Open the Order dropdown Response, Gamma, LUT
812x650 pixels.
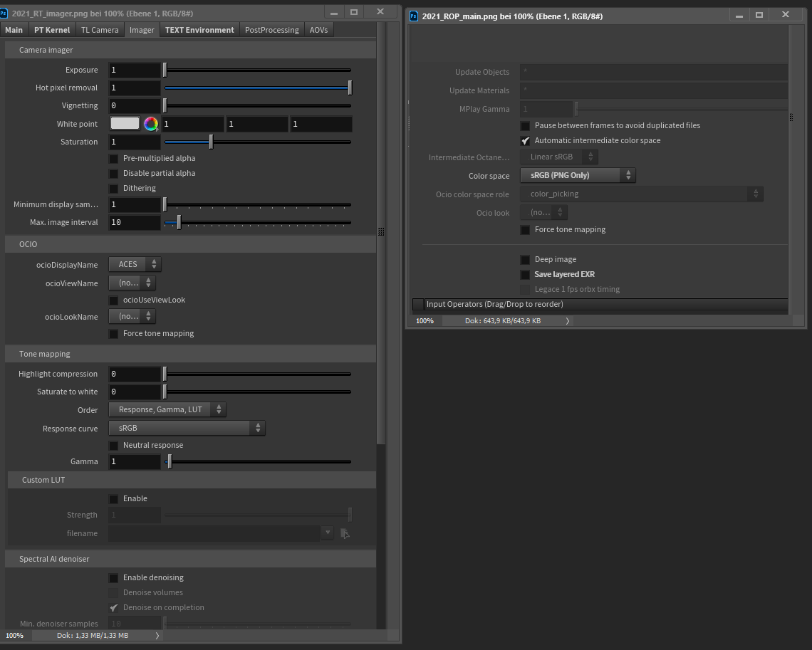(167, 409)
